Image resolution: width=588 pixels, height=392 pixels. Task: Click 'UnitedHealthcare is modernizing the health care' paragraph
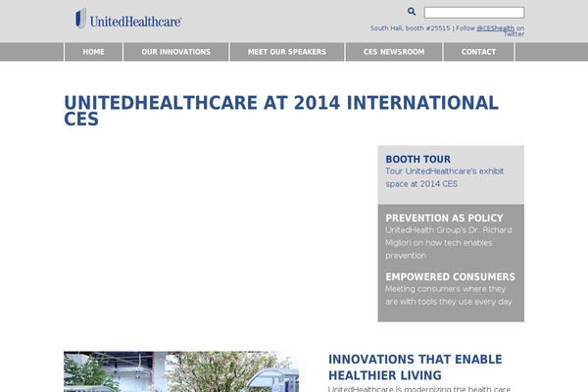418,389
